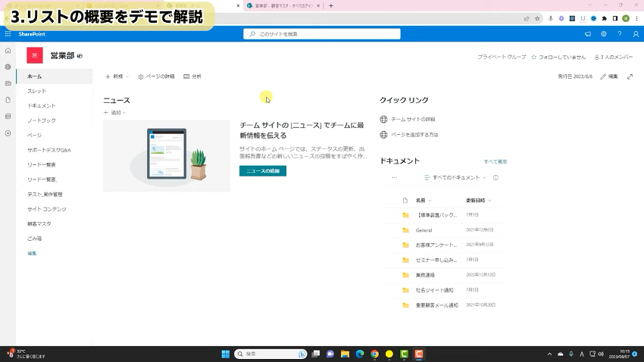Click the globe icon in left rail
The image size is (644, 362).
tap(8, 67)
